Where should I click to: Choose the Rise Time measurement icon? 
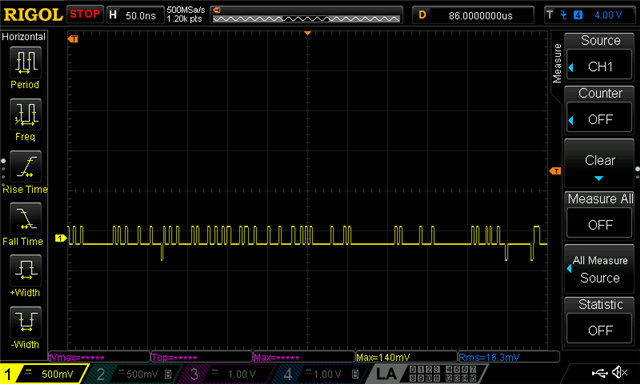25,166
